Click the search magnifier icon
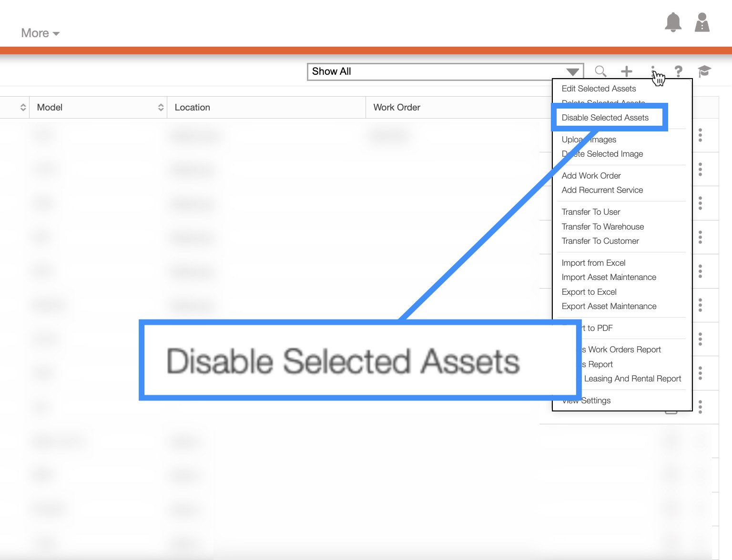 (600, 71)
